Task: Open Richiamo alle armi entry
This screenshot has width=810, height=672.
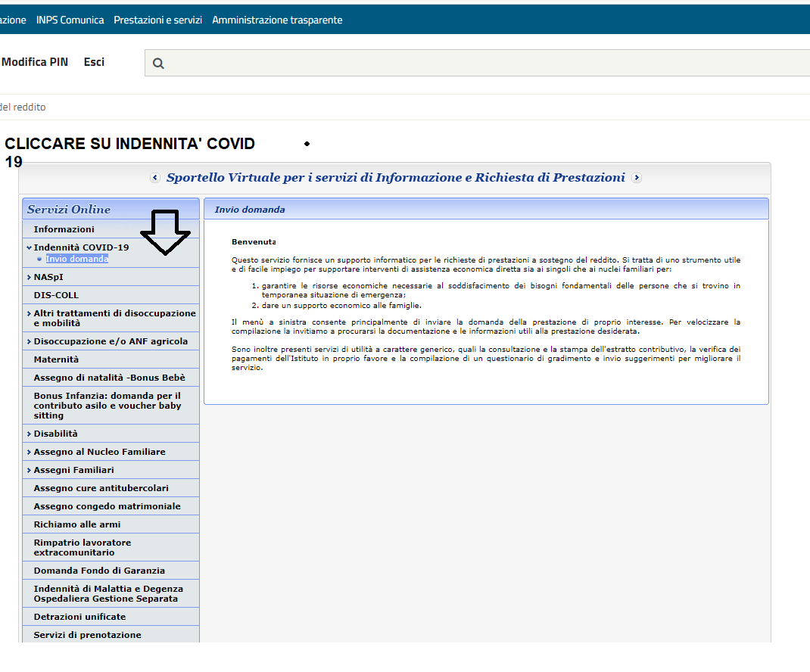Action: 77,524
